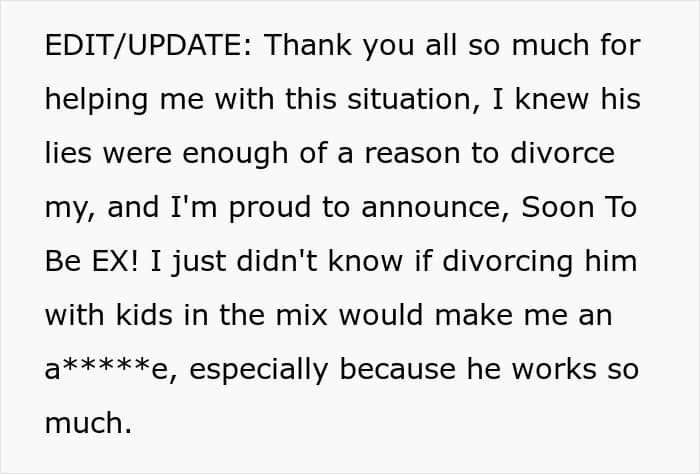Click the word "proud" in the fourth line
This screenshot has width=700, height=474.
coord(270,208)
